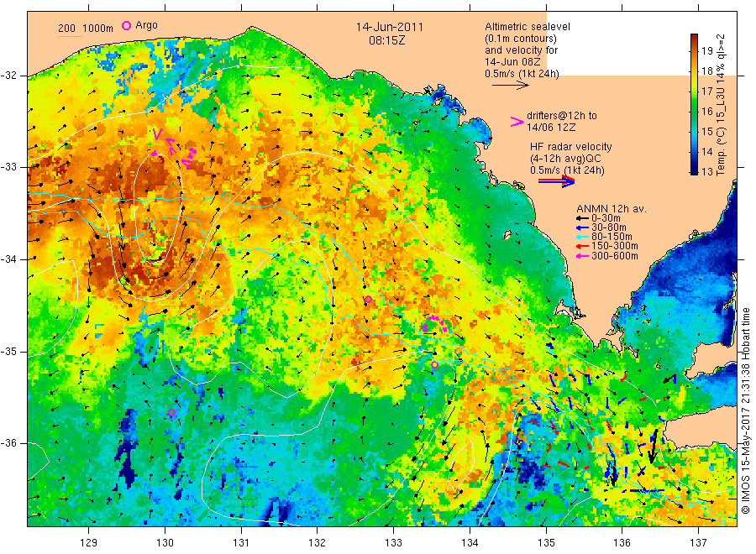The image size is (756, 554).
Task: Click the 'drifters@12h to' label
Action: point(561,116)
